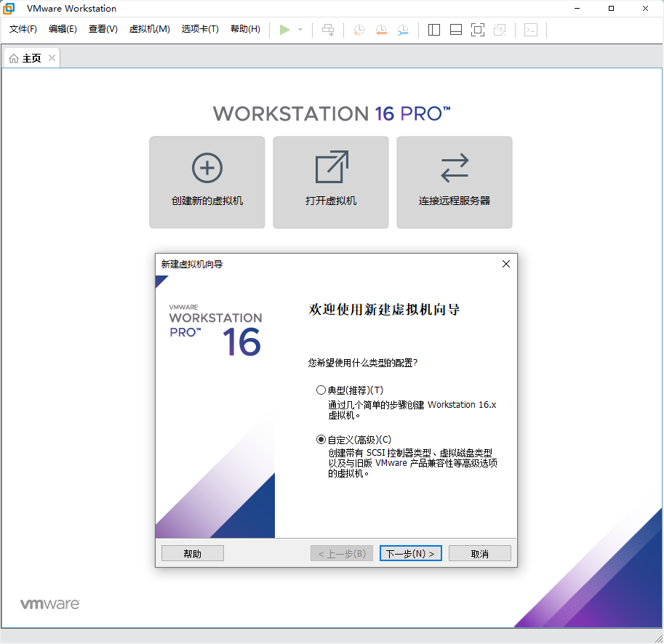This screenshot has width=664, height=644.
Task: Click the 创建新的虚拟机 plus tile
Action: (x=207, y=182)
